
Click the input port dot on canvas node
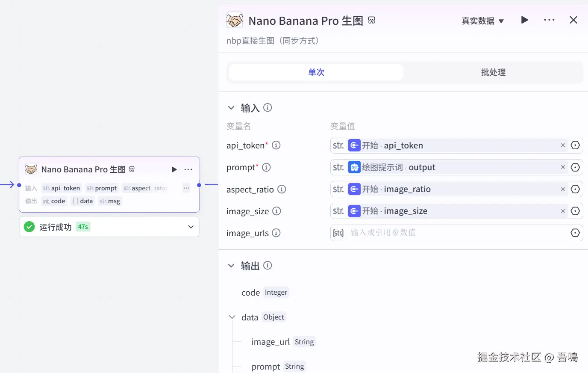coord(19,185)
